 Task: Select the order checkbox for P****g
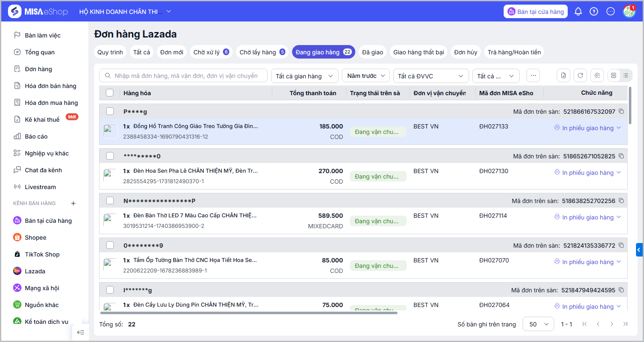coord(110,112)
